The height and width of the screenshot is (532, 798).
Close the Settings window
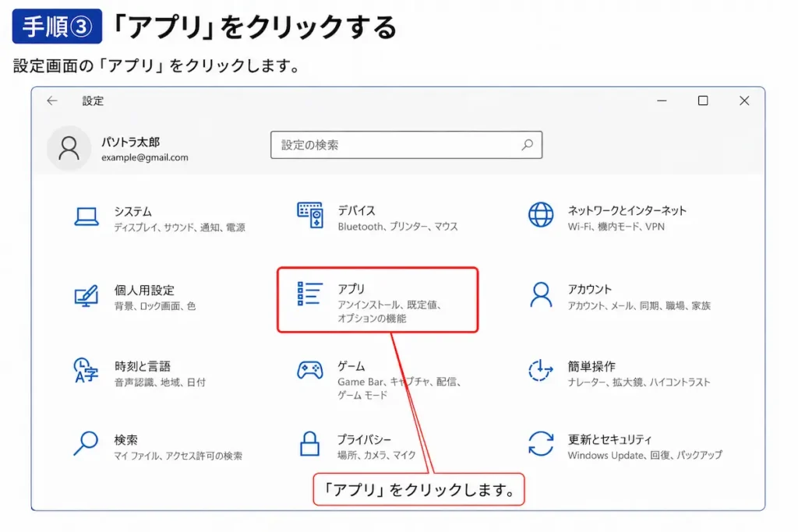click(x=744, y=100)
